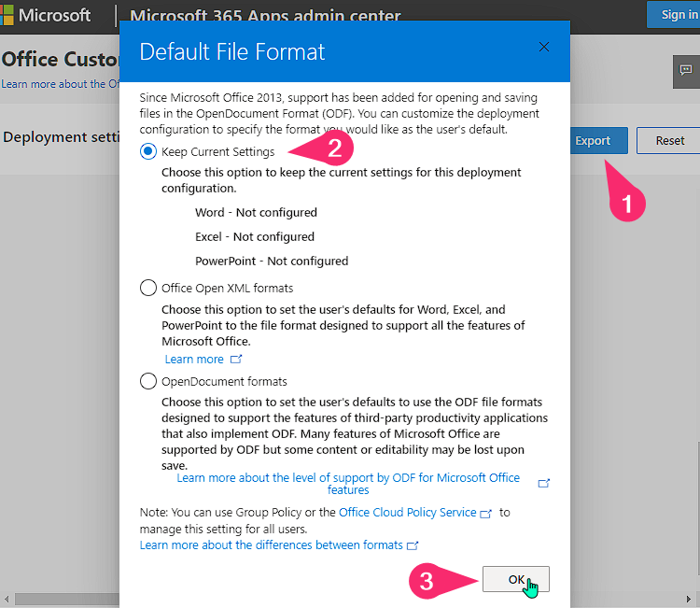Select the OpenDocument formats radio button

click(x=148, y=381)
